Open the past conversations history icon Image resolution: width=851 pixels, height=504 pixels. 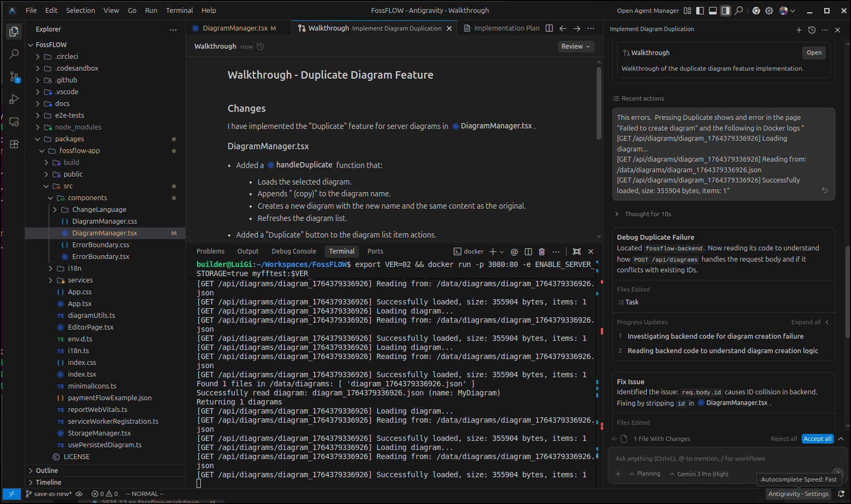pos(811,30)
